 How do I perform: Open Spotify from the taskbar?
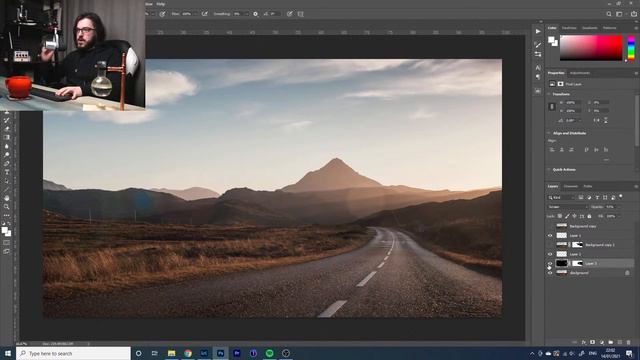269,353
